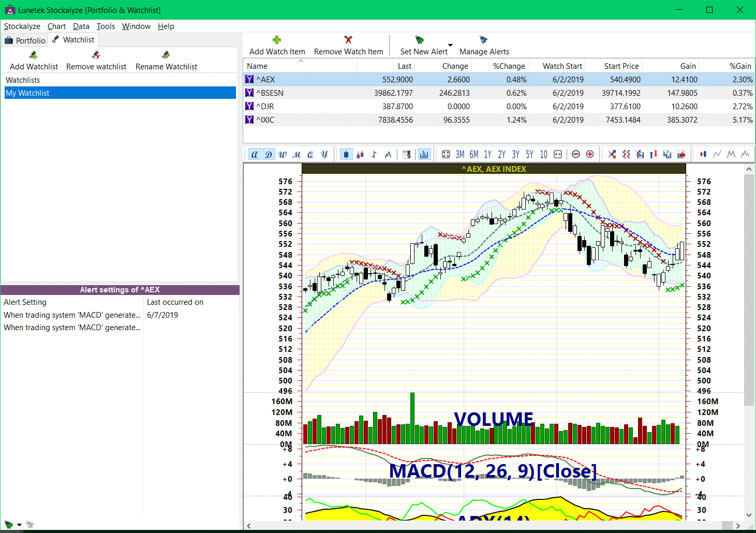Select the 1Y chart range

487,154
